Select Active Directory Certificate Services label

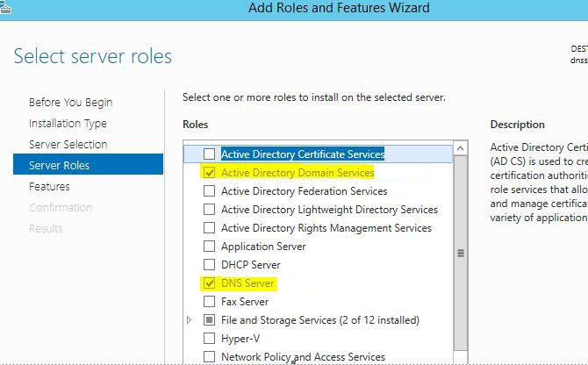click(303, 154)
